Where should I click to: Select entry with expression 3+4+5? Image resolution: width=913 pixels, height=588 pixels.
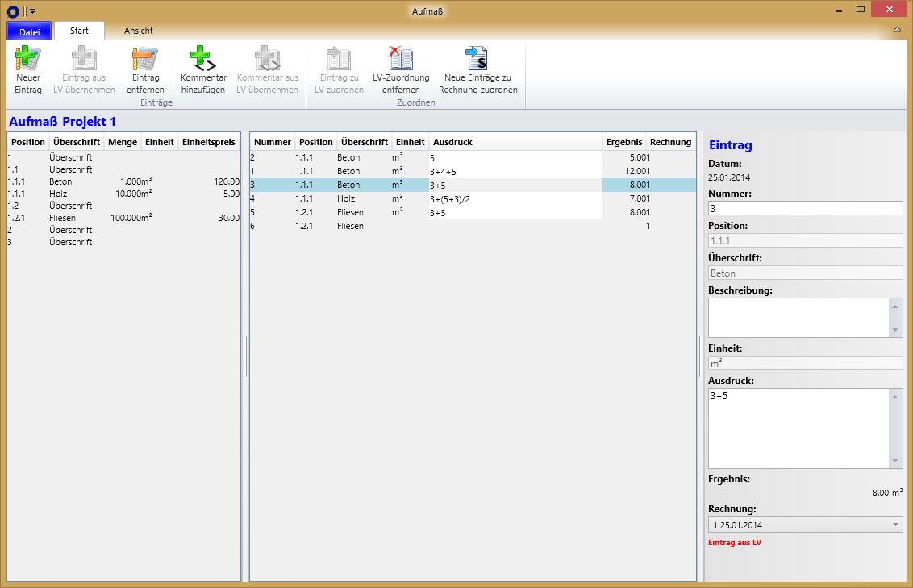473,171
